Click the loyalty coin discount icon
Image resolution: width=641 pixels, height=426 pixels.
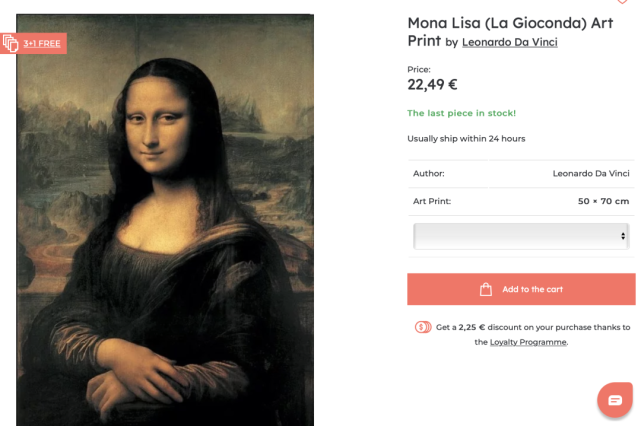point(423,327)
